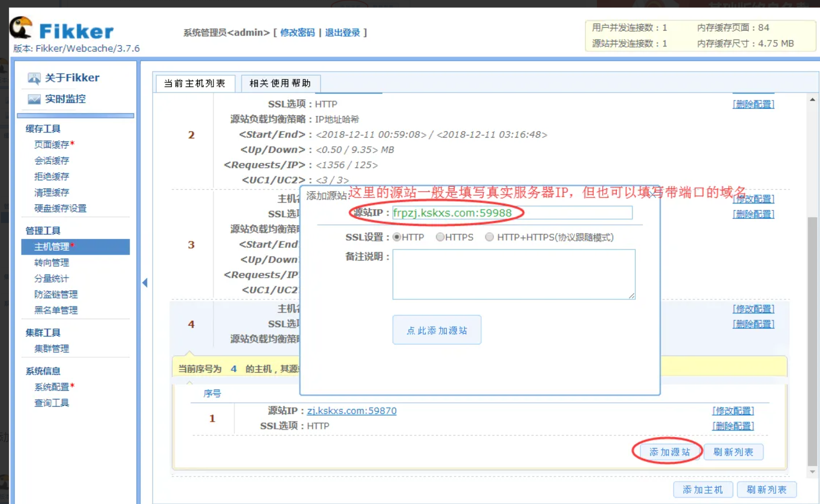The width and height of the screenshot is (820, 504).
Task: Open 清理缓存 from the sidebar
Action: tap(52, 192)
